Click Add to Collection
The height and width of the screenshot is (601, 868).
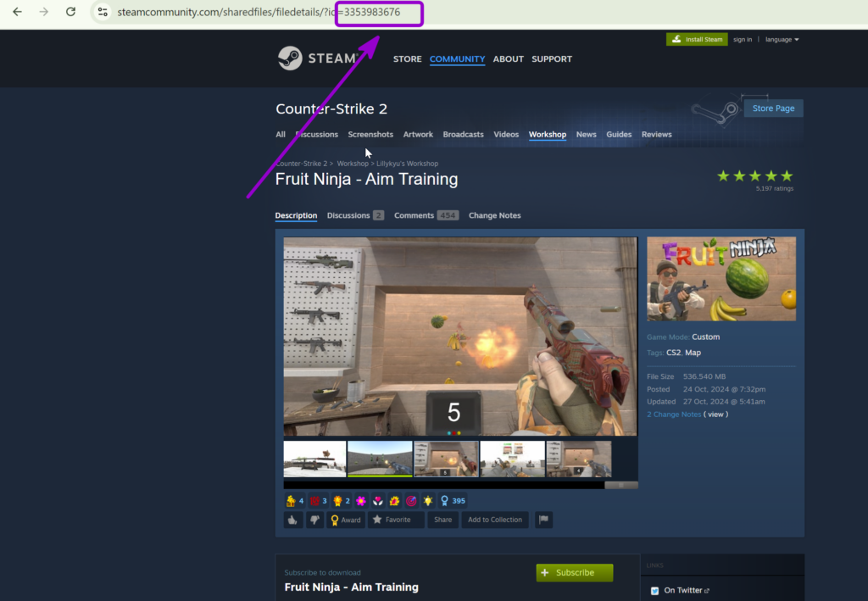pyautogui.click(x=495, y=520)
